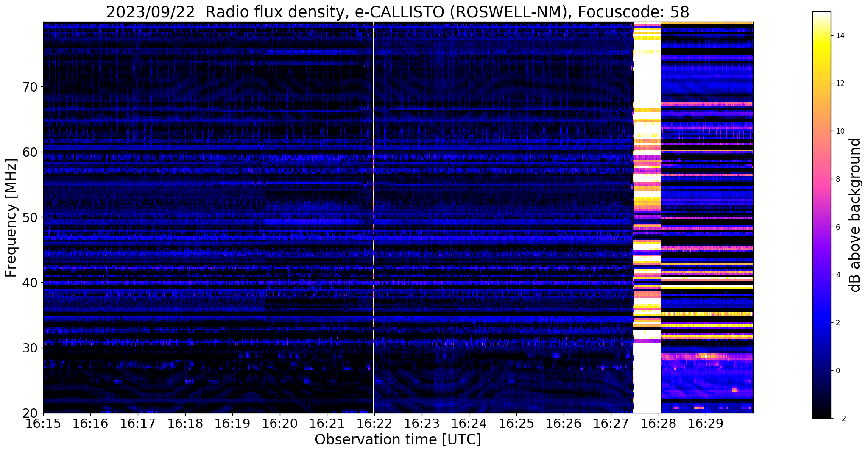Click the 16:18 time tick label
Viewport: 868px width, 452px height.
[x=185, y=423]
